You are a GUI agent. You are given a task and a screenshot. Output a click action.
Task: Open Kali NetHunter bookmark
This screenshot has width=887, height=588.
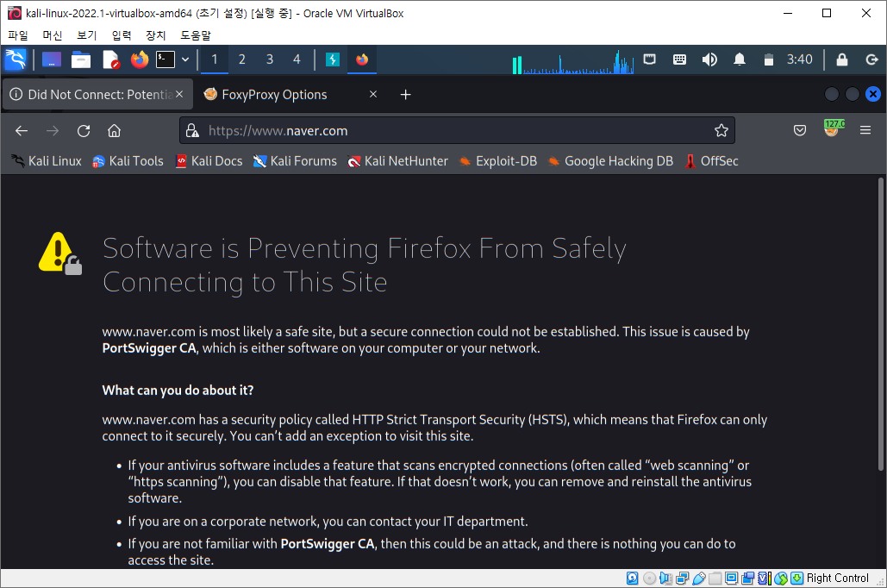(397, 161)
